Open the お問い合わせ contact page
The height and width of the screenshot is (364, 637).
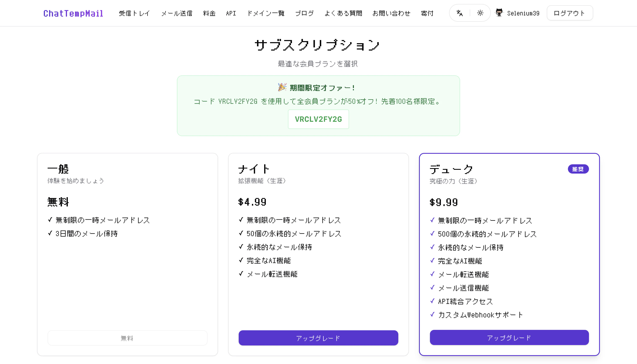point(391,13)
